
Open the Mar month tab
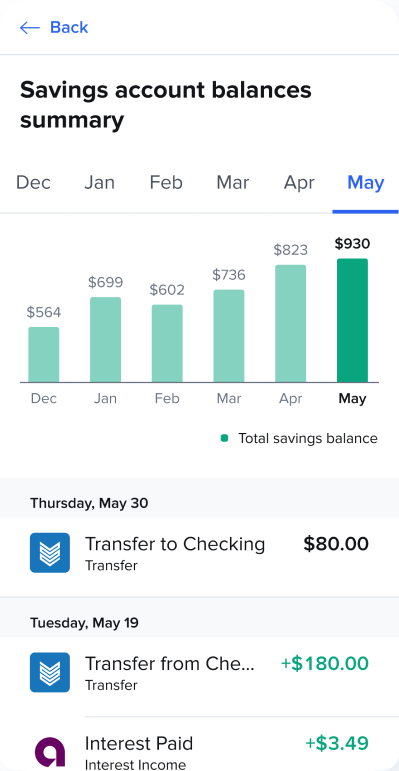[x=233, y=182]
